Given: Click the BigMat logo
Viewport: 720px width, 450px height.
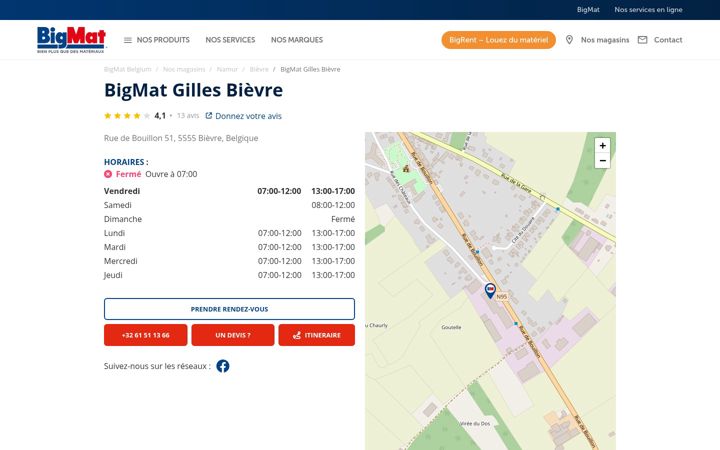Looking at the screenshot, I should point(71,39).
